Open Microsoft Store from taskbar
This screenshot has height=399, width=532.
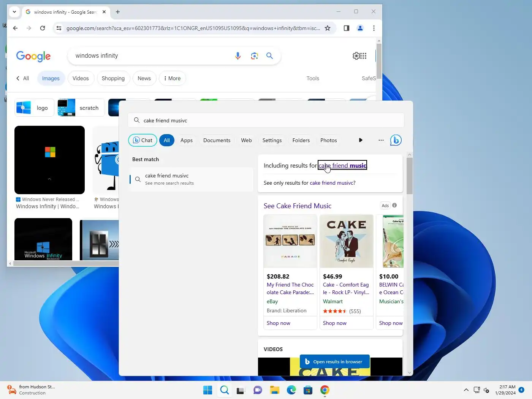(308, 390)
